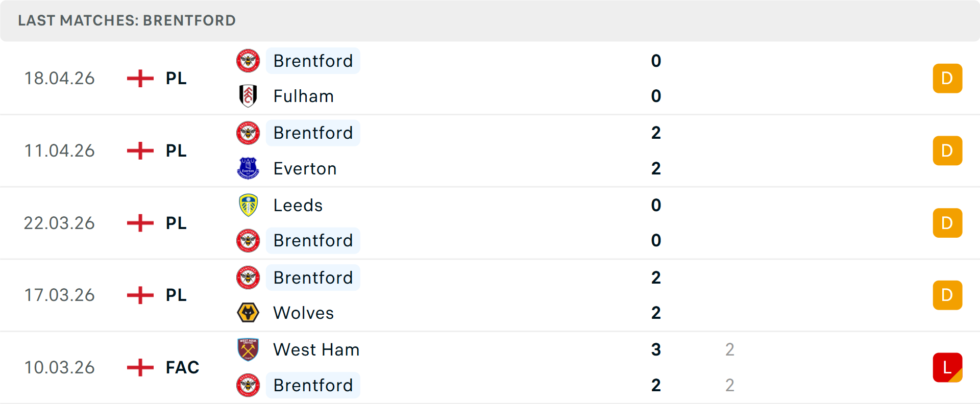Select the Fulham club badge
Screen dimensions: 980x404
click(248, 96)
